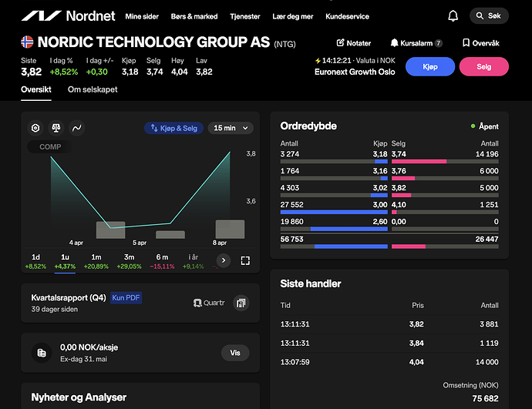Image resolution: width=532 pixels, height=409 pixels.
Task: Click bid price 3,18 in Ordredybde
Action: pos(380,154)
